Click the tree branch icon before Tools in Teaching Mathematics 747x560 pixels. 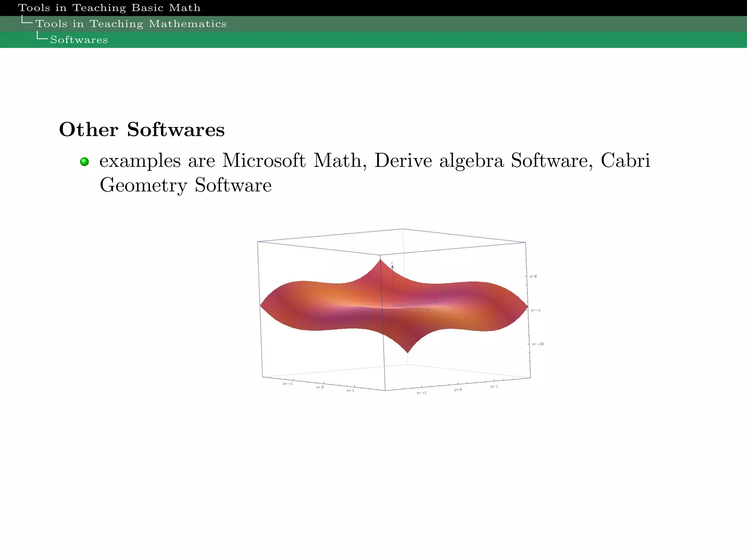click(x=27, y=20)
